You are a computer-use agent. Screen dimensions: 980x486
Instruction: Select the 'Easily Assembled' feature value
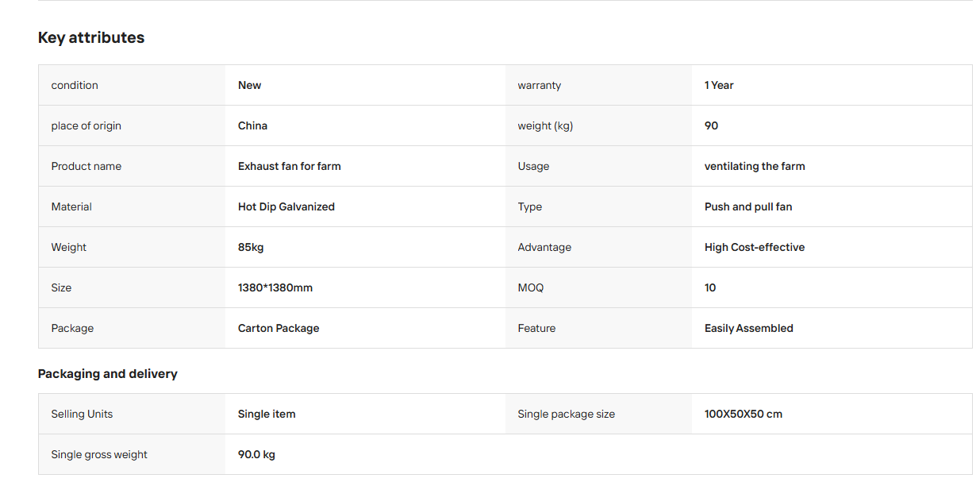tap(749, 328)
